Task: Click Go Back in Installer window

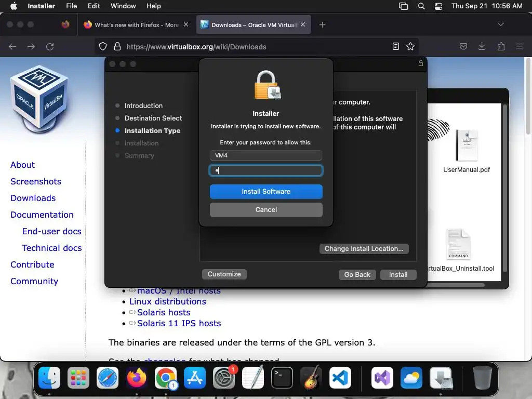Action: pyautogui.click(x=357, y=274)
